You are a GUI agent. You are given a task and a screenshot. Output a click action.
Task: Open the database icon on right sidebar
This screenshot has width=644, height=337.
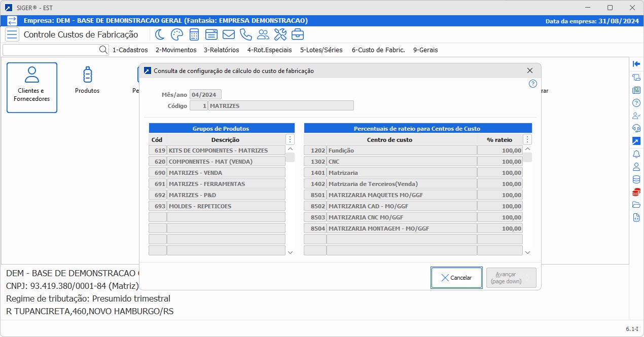pyautogui.click(x=637, y=179)
